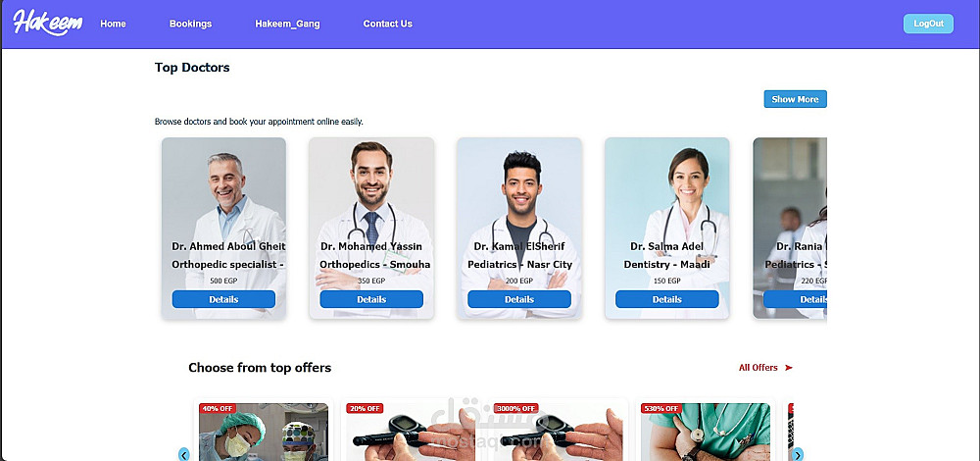View Details for Dr. Ahmed Aboul Gheit

223,299
